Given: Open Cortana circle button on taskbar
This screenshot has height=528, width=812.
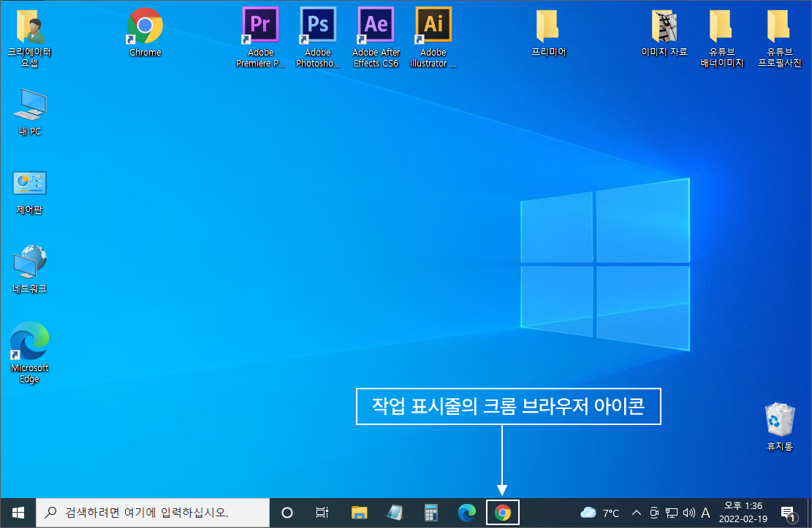Looking at the screenshot, I should [287, 513].
